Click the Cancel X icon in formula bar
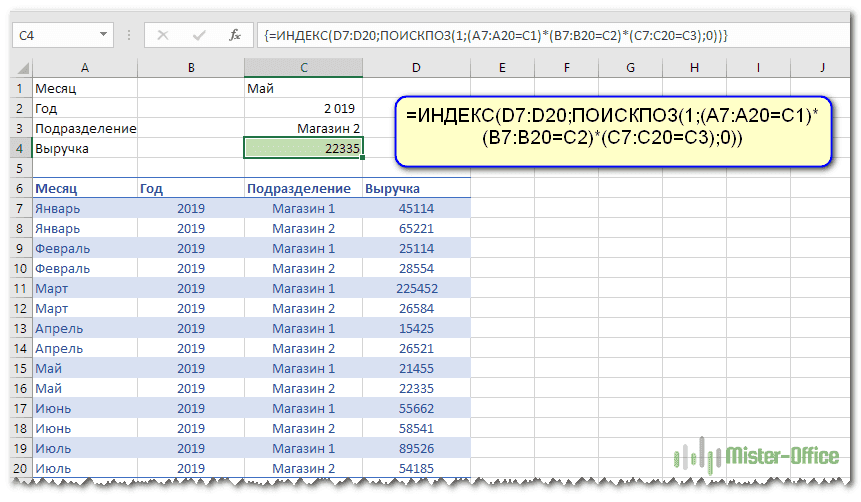 (x=163, y=35)
